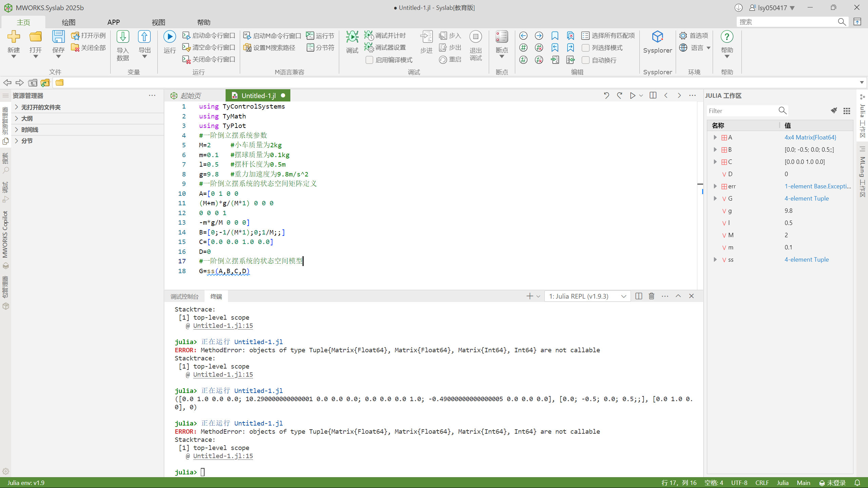
Task: Click the Run Section (运行节) icon
Action: coord(310,36)
